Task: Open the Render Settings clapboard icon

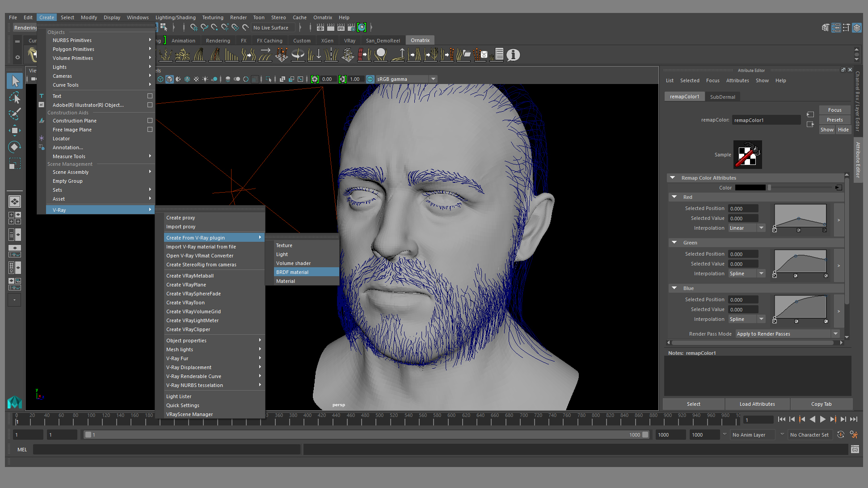Action: coord(351,28)
